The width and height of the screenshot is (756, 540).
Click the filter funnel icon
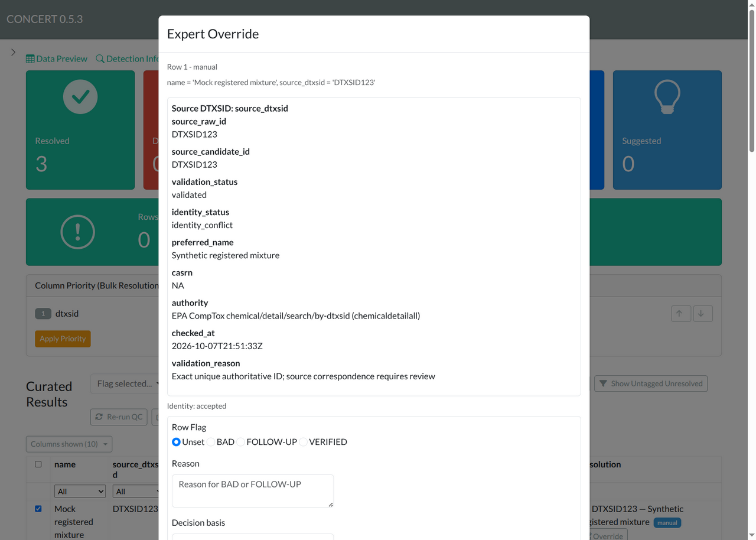[x=603, y=383]
